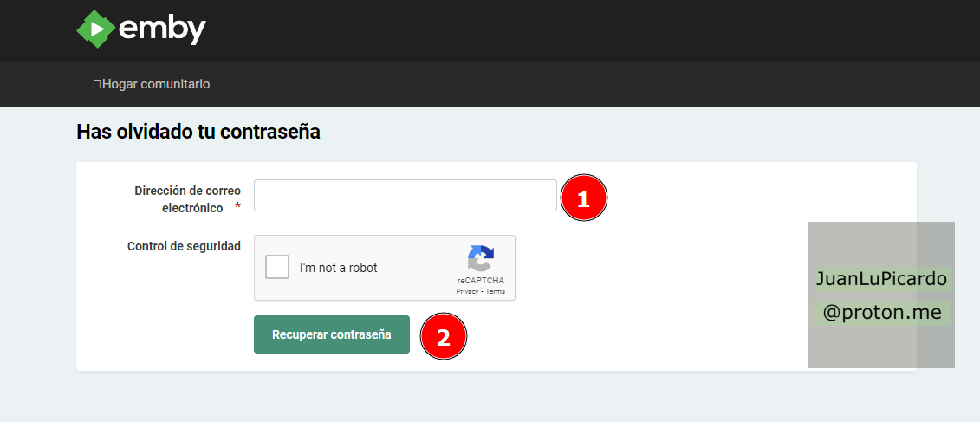Click the "I'm not a robot" label text

pos(338,268)
